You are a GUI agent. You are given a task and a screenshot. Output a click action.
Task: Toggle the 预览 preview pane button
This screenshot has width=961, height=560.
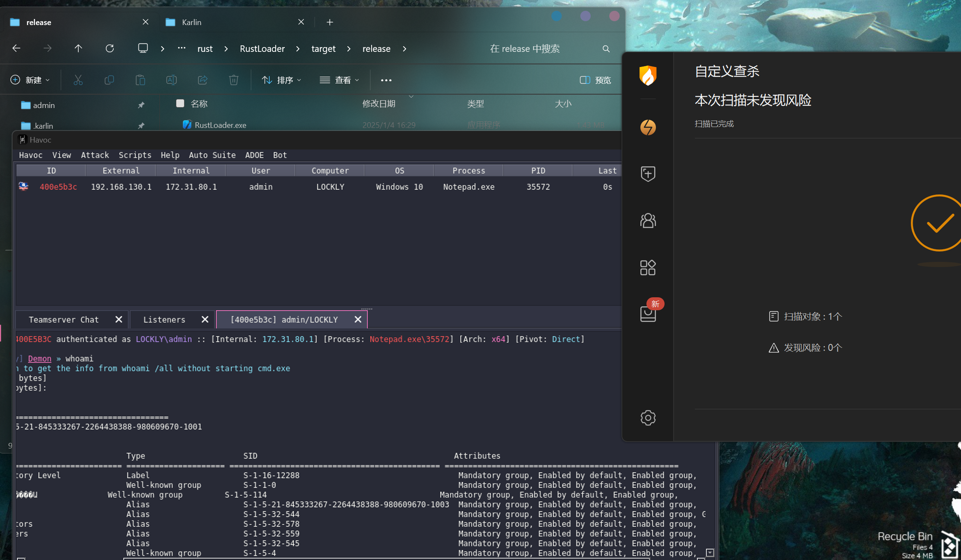(595, 80)
